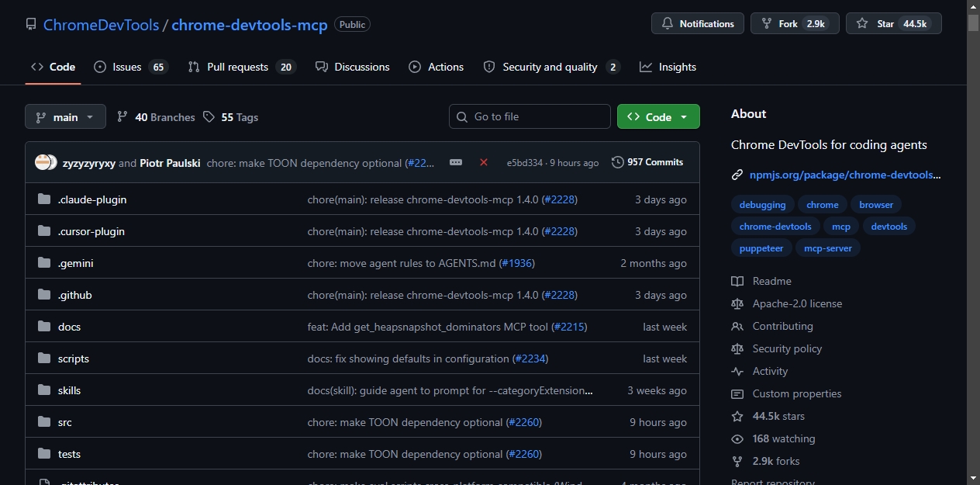Image resolution: width=980 pixels, height=485 pixels.
Task: Click the eye icon beside 168 watching
Action: tap(737, 438)
